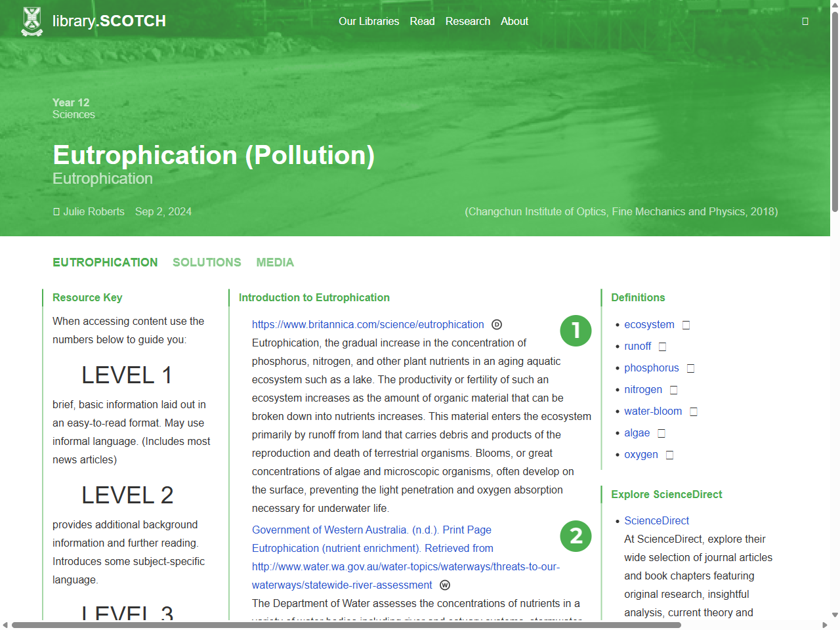Viewport: 840px width, 630px height.
Task: Open the ScienceDirect link
Action: click(x=656, y=520)
